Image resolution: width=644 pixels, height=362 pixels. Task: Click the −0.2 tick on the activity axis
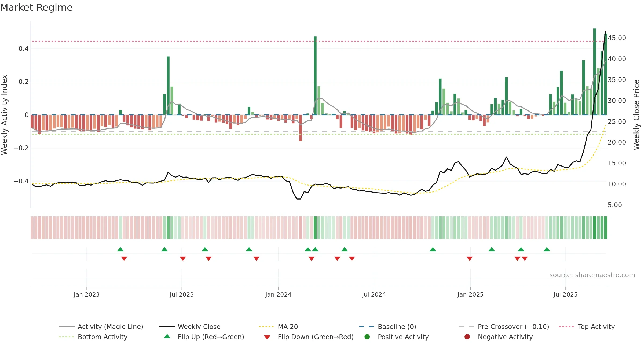(x=21, y=148)
